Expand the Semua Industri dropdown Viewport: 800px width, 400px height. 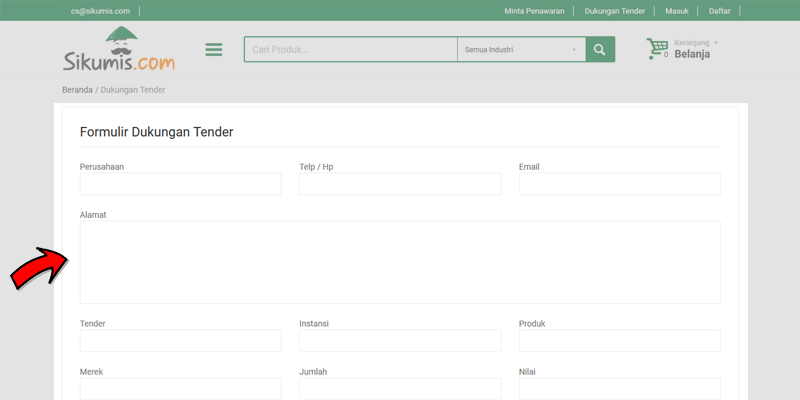521,49
